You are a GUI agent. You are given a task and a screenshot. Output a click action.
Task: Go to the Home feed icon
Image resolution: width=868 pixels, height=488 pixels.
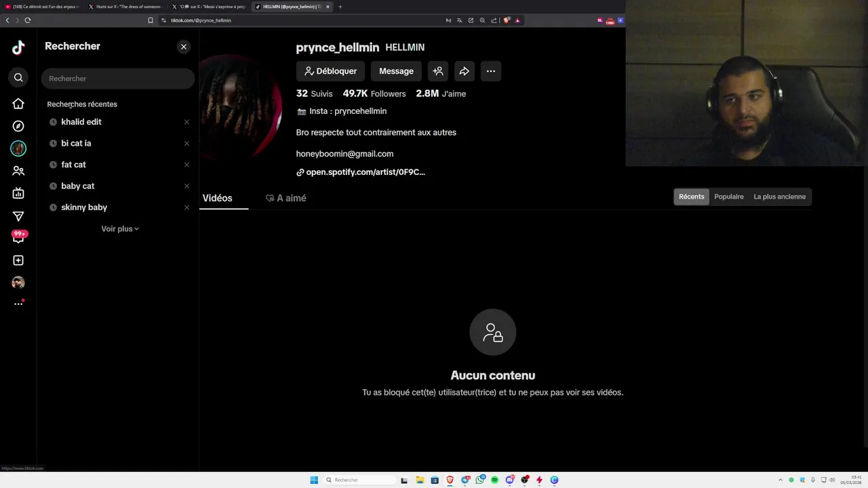(18, 104)
